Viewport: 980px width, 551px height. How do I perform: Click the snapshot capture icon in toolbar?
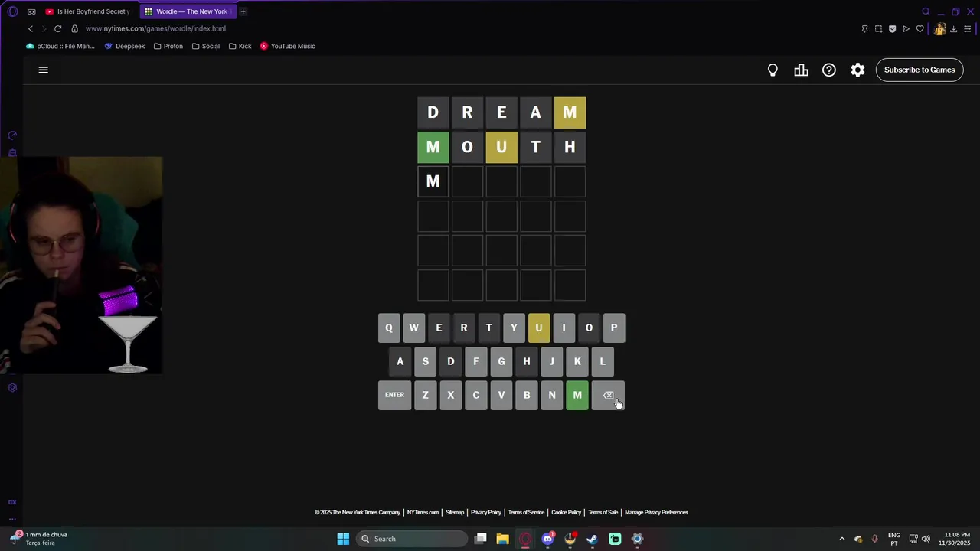(878, 29)
